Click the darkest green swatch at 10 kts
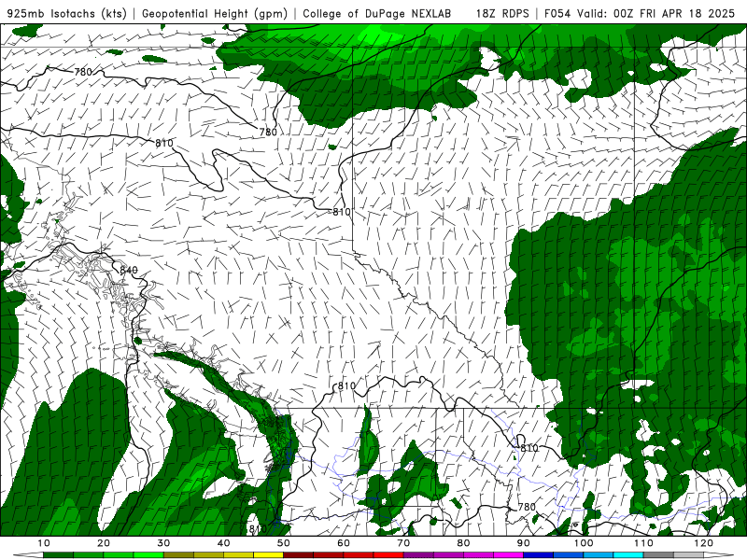Viewport: 747px width, 560px height. coord(58,555)
